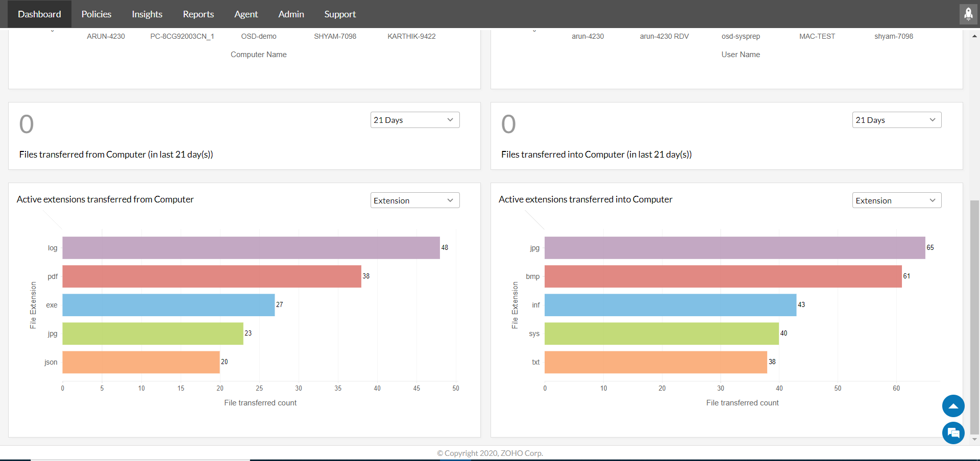Viewport: 980px width, 461px height.
Task: Open the Dashboard tab
Action: point(39,14)
